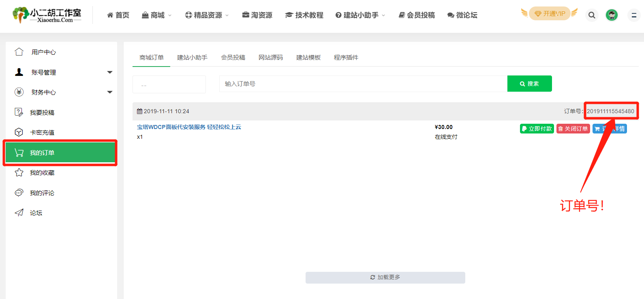Open the Xiaoerhu.Com site logo
Screen dimensions: 644x299
47,15
